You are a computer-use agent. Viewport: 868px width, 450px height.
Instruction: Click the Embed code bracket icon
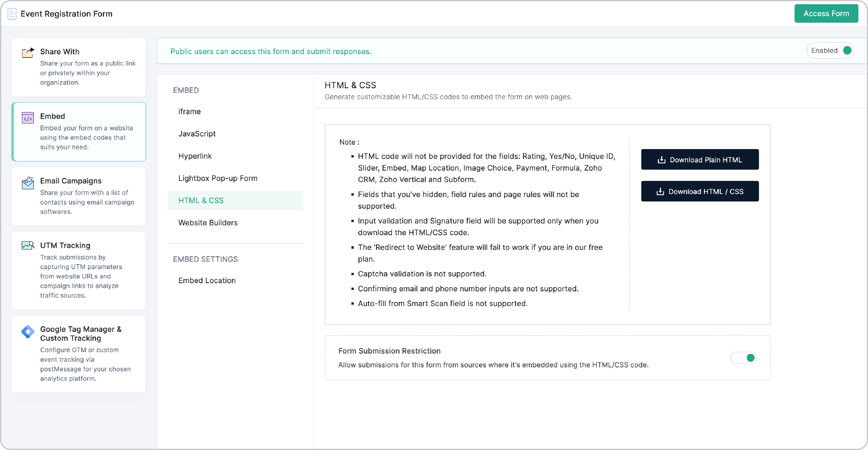pyautogui.click(x=28, y=118)
